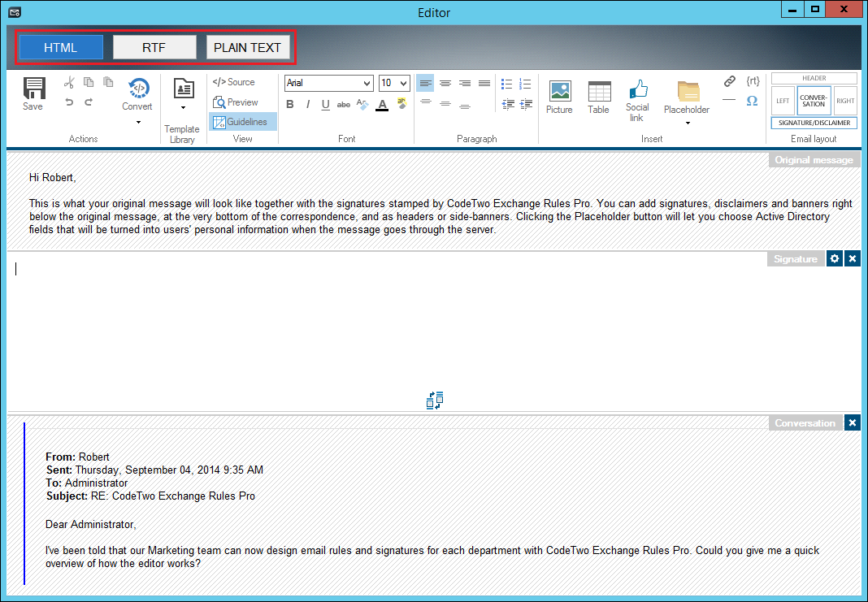This screenshot has height=602, width=868.
Task: Insert a horizontal line
Action: point(729,100)
